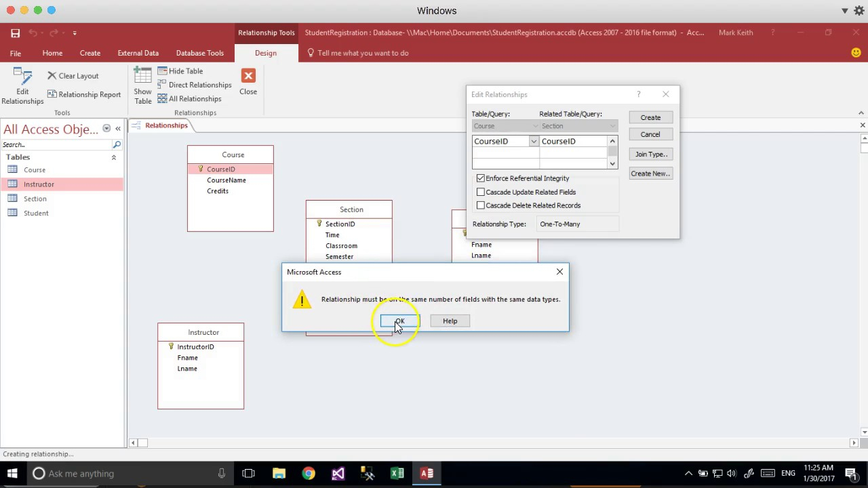Open Join Type settings
The image size is (868, 488).
pos(650,155)
